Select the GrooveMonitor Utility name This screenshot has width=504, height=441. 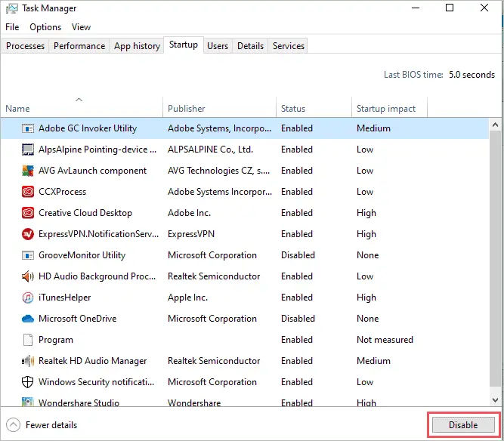(x=82, y=255)
